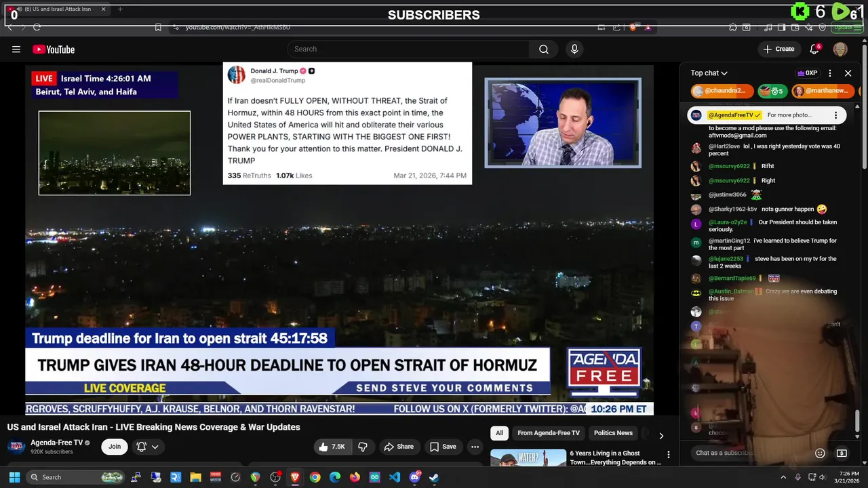Open the browser extensions puzzle icon

click(732, 27)
